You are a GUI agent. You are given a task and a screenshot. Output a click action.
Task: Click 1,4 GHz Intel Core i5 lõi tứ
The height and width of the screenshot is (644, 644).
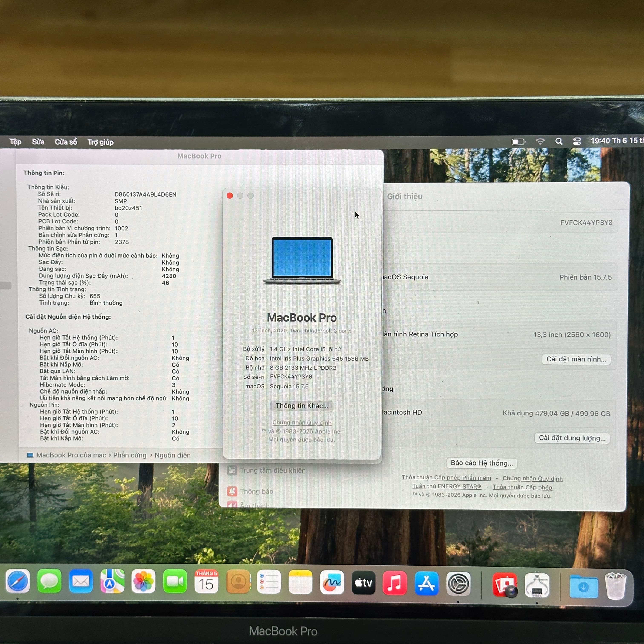pos(305,349)
